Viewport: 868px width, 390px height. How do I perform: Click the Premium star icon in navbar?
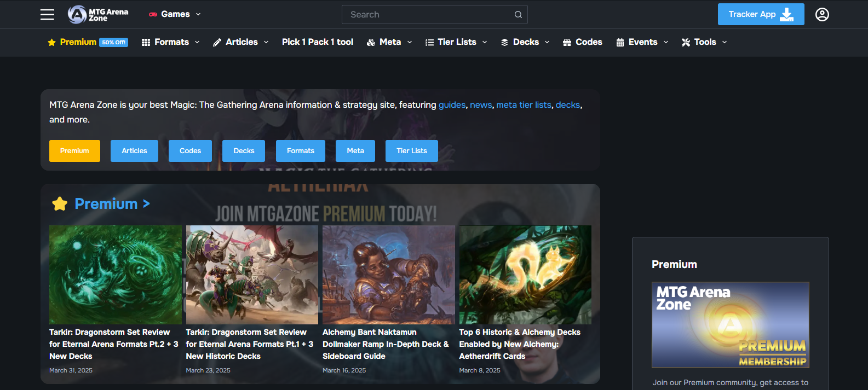pyautogui.click(x=52, y=42)
